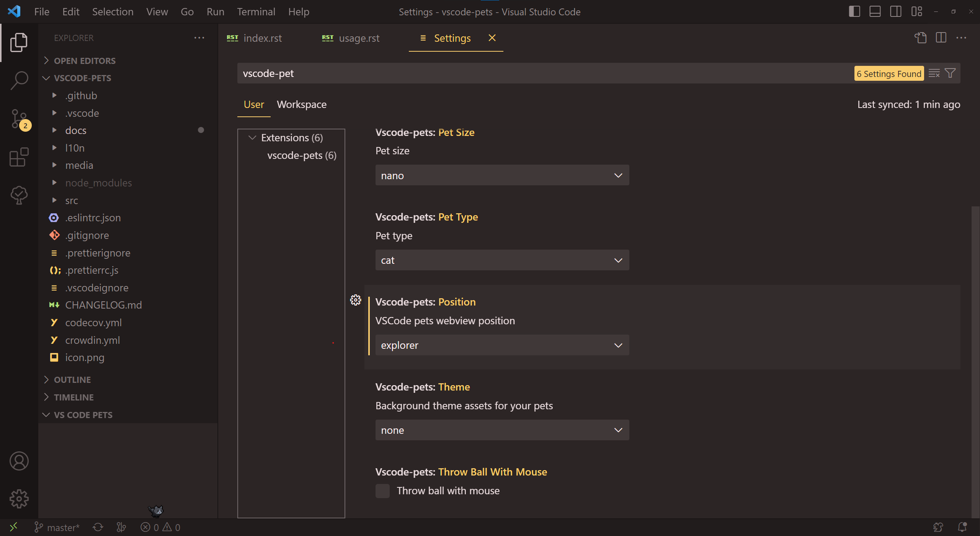This screenshot has height=536, width=980.
Task: Click the Settings gear icon bottom-left
Action: coord(18,498)
